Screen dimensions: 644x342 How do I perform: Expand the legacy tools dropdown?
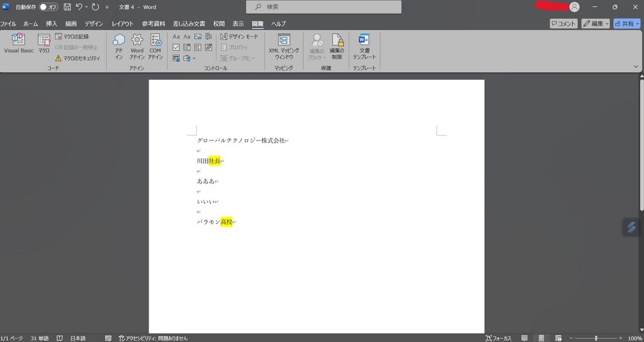(189, 58)
